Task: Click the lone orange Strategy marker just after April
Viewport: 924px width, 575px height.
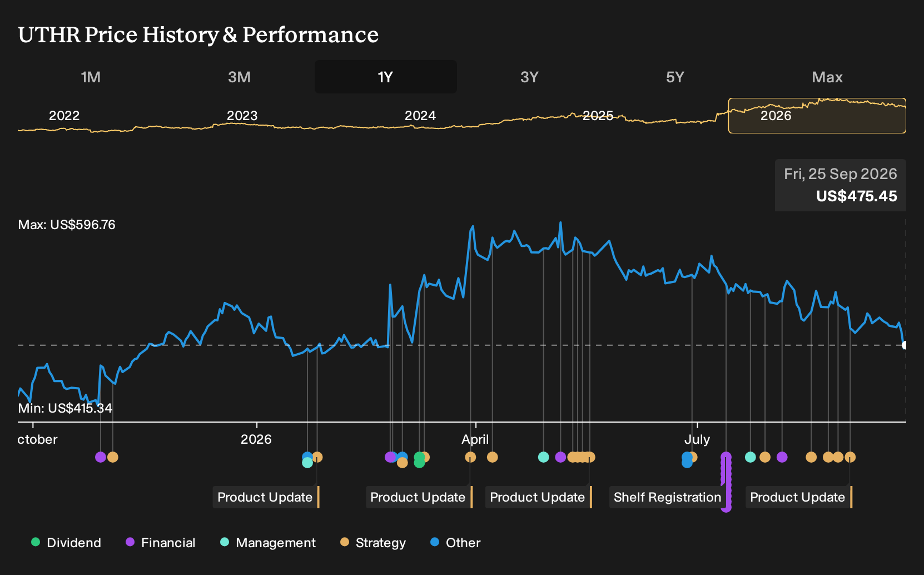Action: pos(493,457)
